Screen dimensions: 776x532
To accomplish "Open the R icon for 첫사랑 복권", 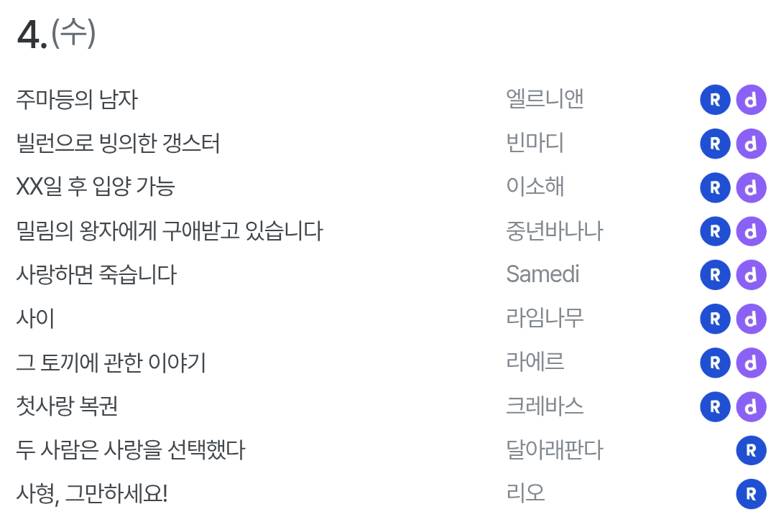I will click(715, 406).
